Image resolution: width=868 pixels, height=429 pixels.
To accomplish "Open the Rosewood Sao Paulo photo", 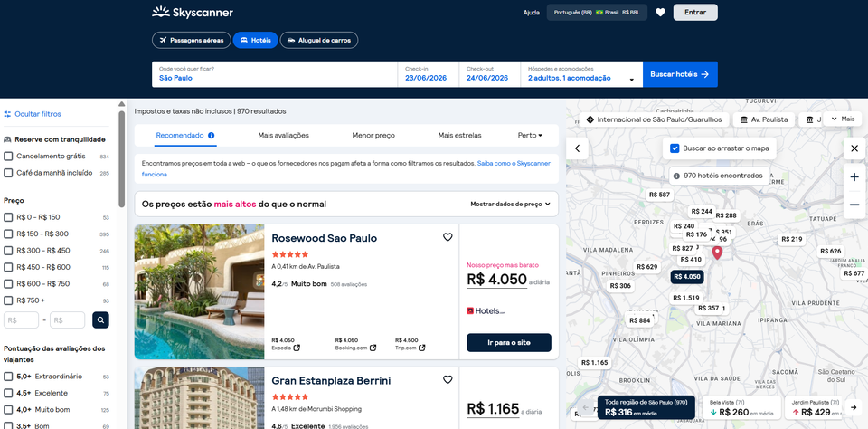I will 199,292.
